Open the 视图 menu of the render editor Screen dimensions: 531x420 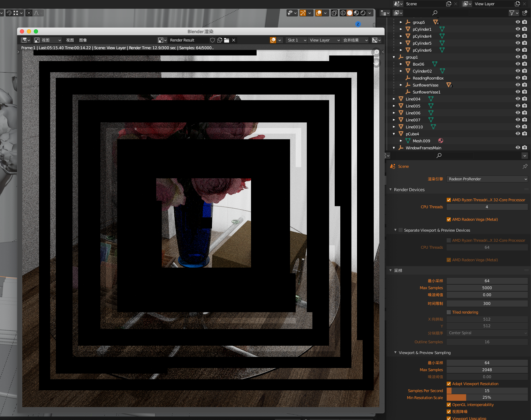pyautogui.click(x=70, y=40)
